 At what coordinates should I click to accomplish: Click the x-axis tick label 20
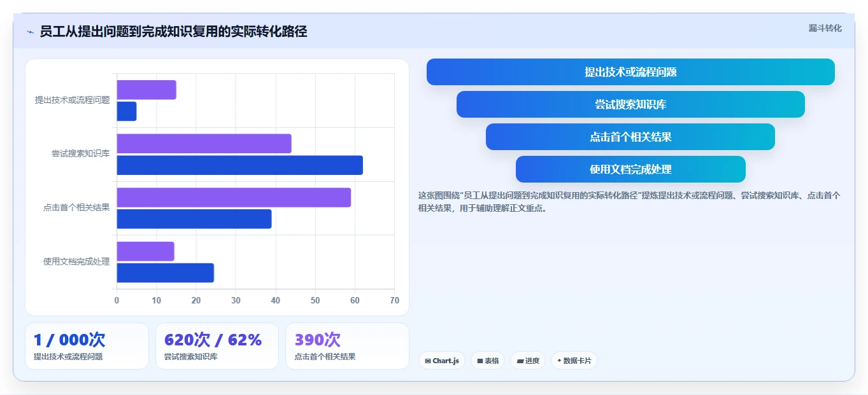click(x=196, y=300)
